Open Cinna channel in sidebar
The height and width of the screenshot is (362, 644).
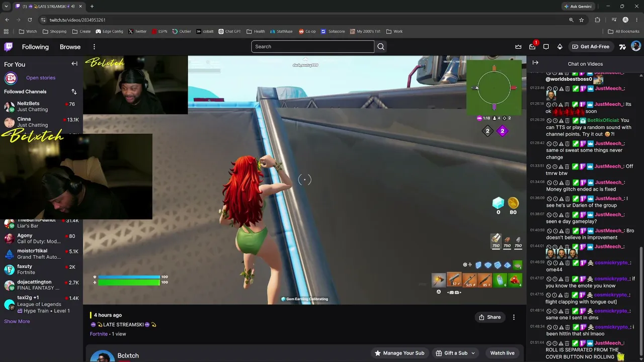pos(42,122)
